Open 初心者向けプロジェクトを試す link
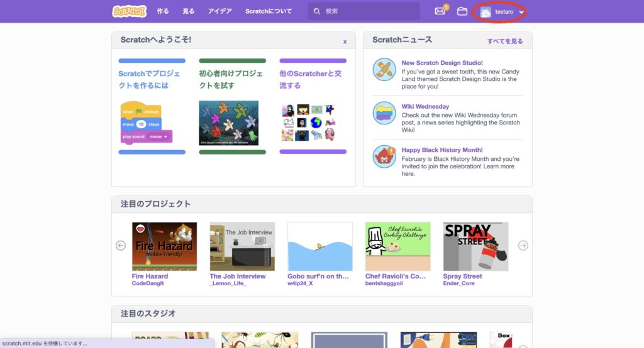Screen dimensions: 644x348 tap(231, 79)
